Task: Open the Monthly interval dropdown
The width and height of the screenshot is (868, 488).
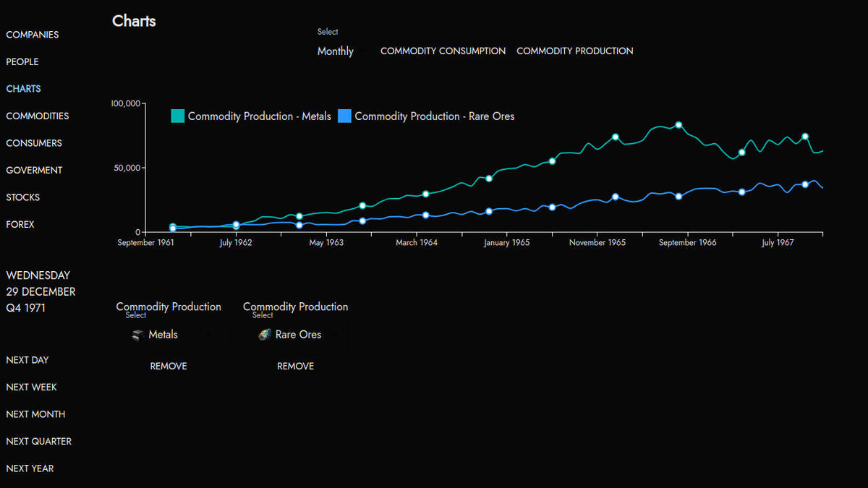Action: coord(336,51)
